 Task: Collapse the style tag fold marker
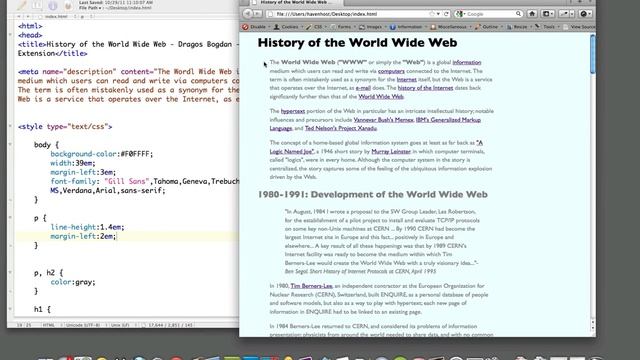coord(10,127)
